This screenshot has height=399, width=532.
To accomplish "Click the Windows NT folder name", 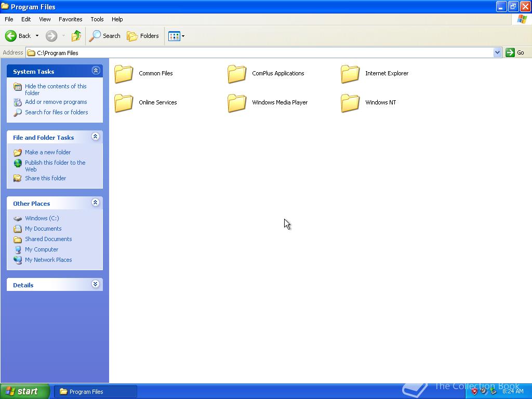I will pos(381,102).
